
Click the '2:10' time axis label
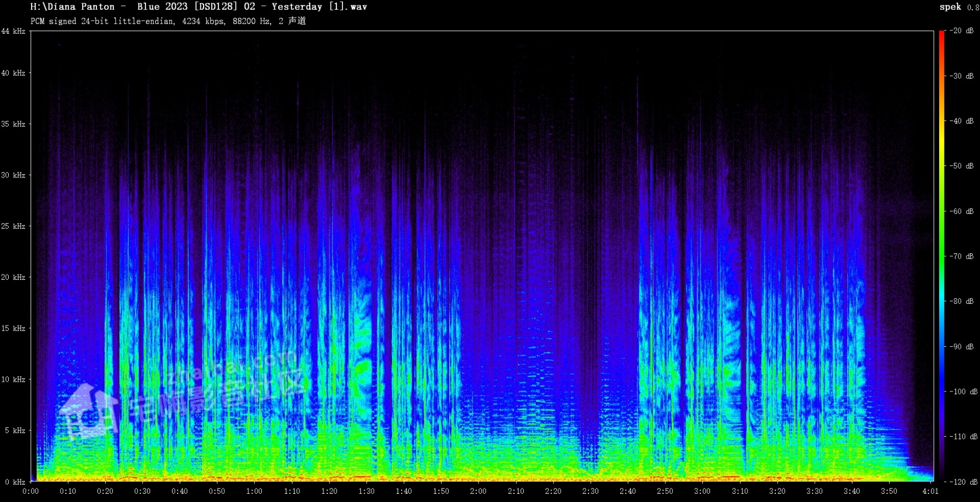(516, 491)
